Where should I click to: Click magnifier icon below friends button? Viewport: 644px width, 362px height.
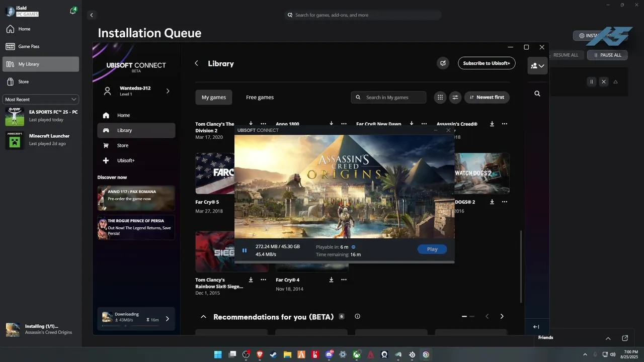(x=537, y=94)
